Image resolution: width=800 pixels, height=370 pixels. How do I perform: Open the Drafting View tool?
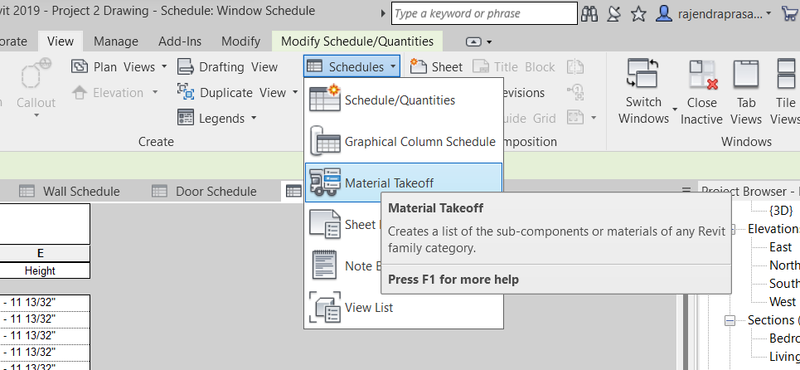(228, 67)
